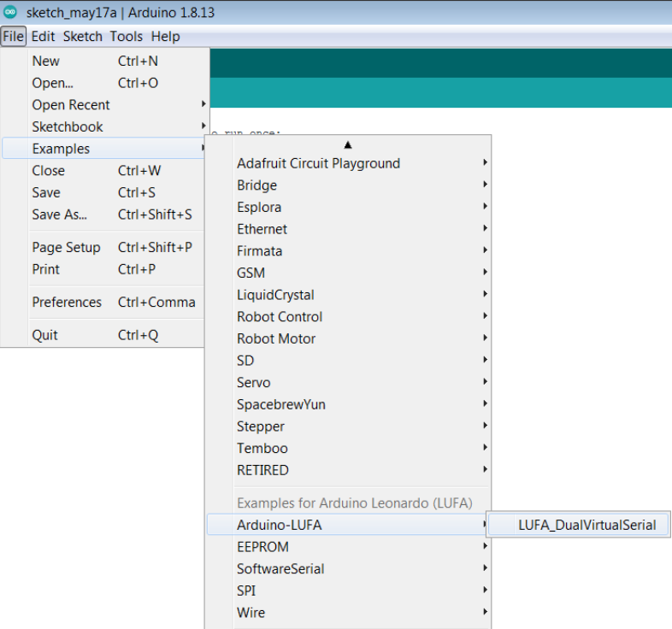This screenshot has width=672, height=629.
Task: Open the Sketch menu
Action: click(x=83, y=37)
